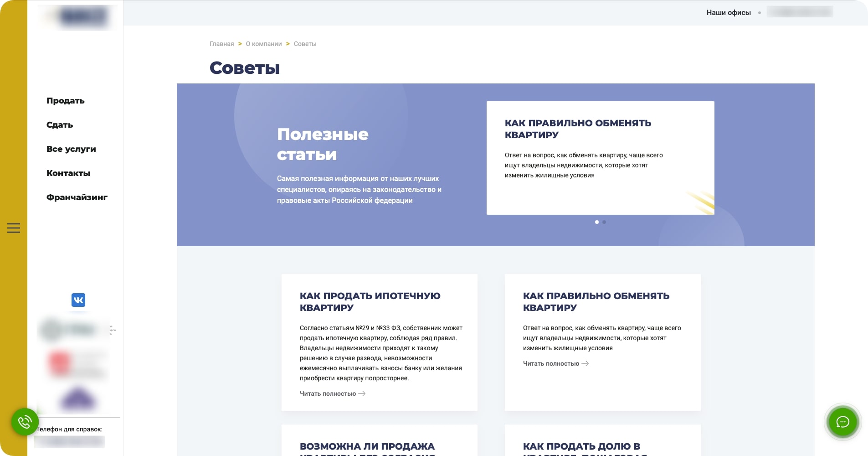Switch to second slide dot
Viewport: 868px width, 456px height.
tap(604, 222)
